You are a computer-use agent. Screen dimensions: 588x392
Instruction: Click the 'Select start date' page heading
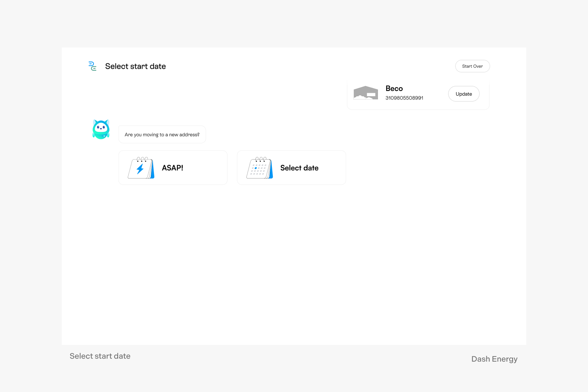(x=135, y=66)
